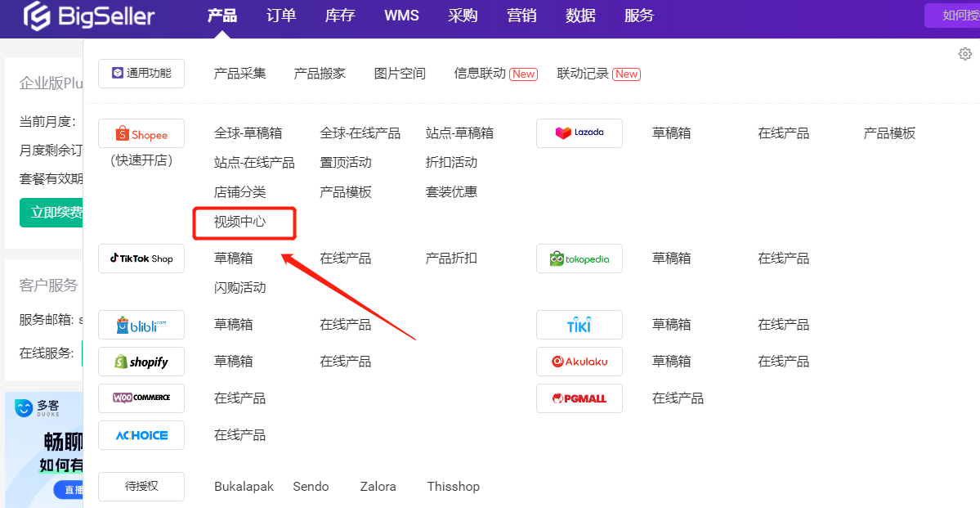The width and height of the screenshot is (980, 508).
Task: Click the WOOCOMMERCE platform entry
Action: tap(141, 398)
